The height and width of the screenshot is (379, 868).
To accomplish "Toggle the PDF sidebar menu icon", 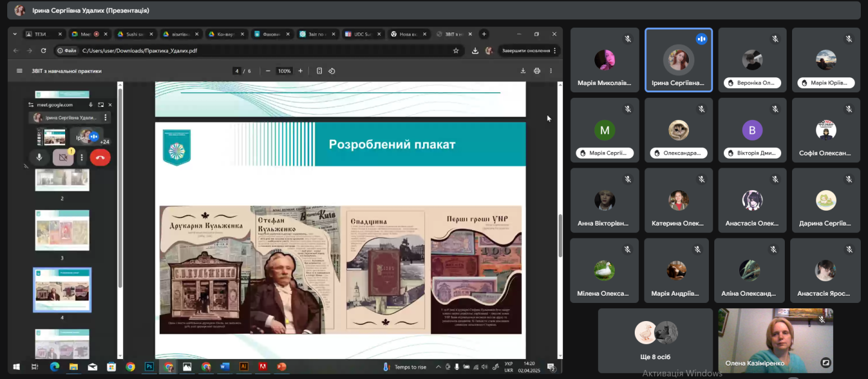I will coord(20,71).
